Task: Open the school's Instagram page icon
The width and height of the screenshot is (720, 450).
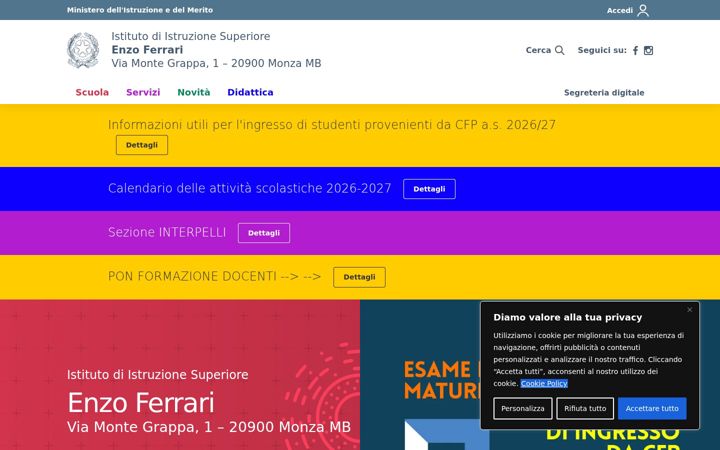Action: pyautogui.click(x=648, y=51)
